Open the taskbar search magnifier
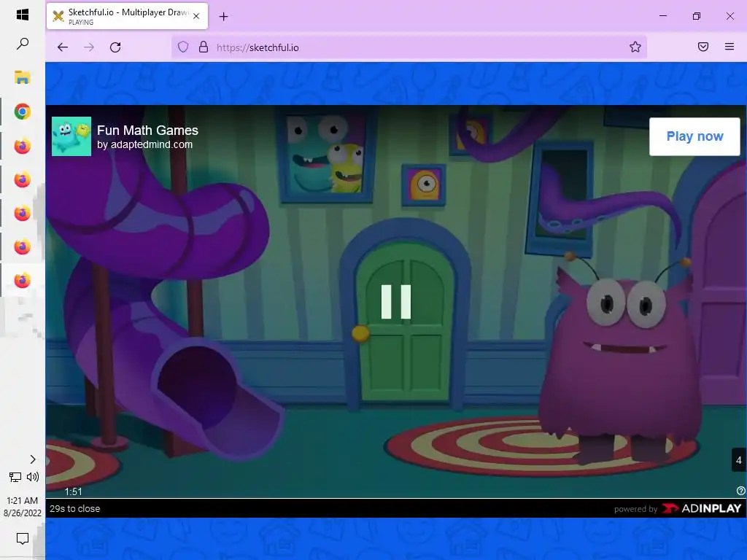Viewport: 747px width, 560px height. (23, 44)
